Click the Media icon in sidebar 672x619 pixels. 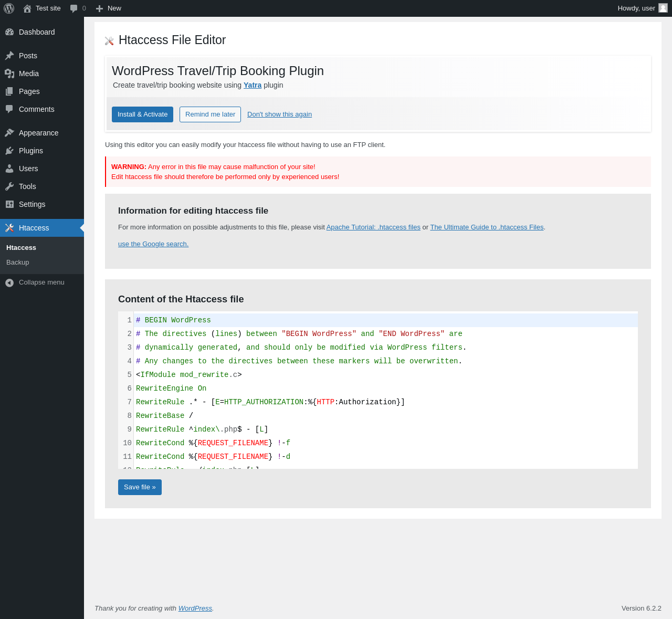click(x=9, y=74)
